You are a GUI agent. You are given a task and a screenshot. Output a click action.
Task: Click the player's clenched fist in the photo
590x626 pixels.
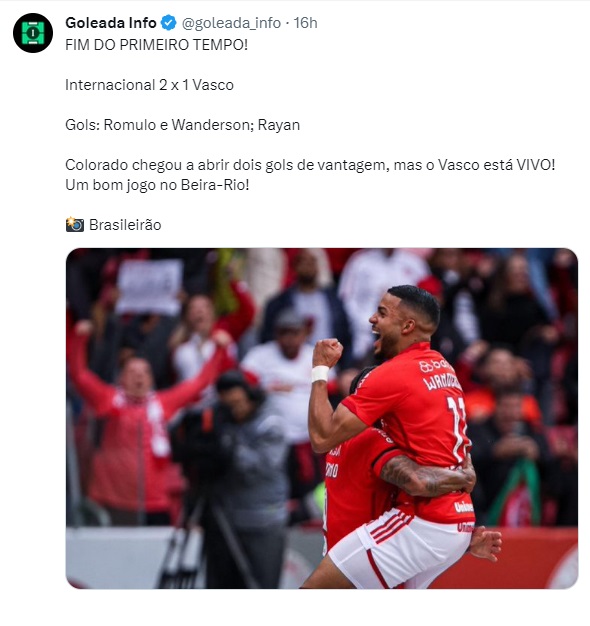pos(327,353)
